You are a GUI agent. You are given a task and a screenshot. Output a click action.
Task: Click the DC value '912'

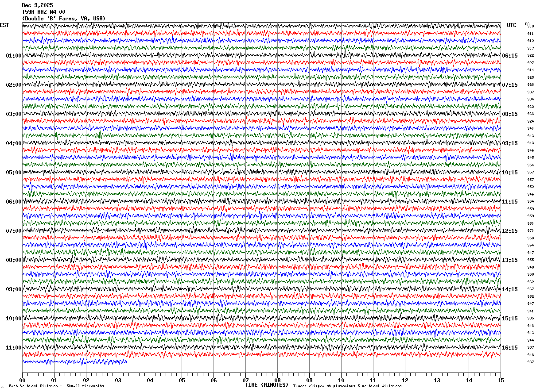(530, 41)
